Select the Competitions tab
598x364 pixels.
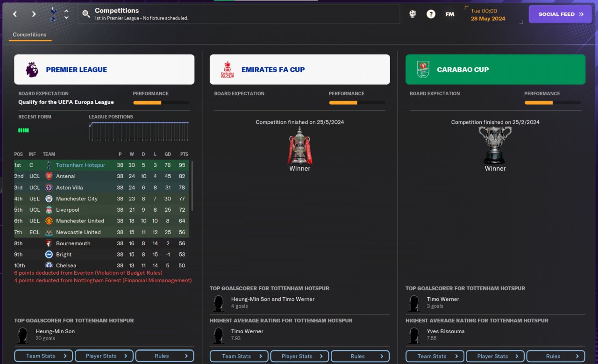click(x=29, y=35)
